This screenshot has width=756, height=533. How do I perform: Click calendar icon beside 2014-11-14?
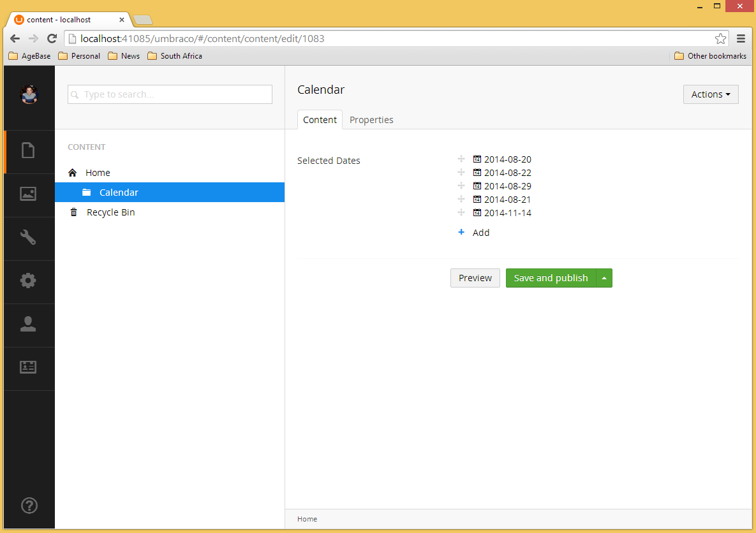click(477, 212)
